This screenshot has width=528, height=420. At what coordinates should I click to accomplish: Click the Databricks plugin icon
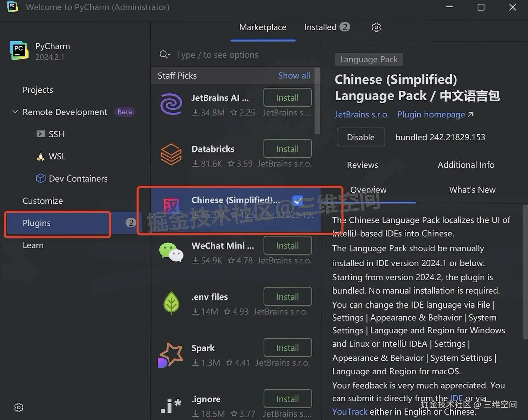(x=171, y=155)
